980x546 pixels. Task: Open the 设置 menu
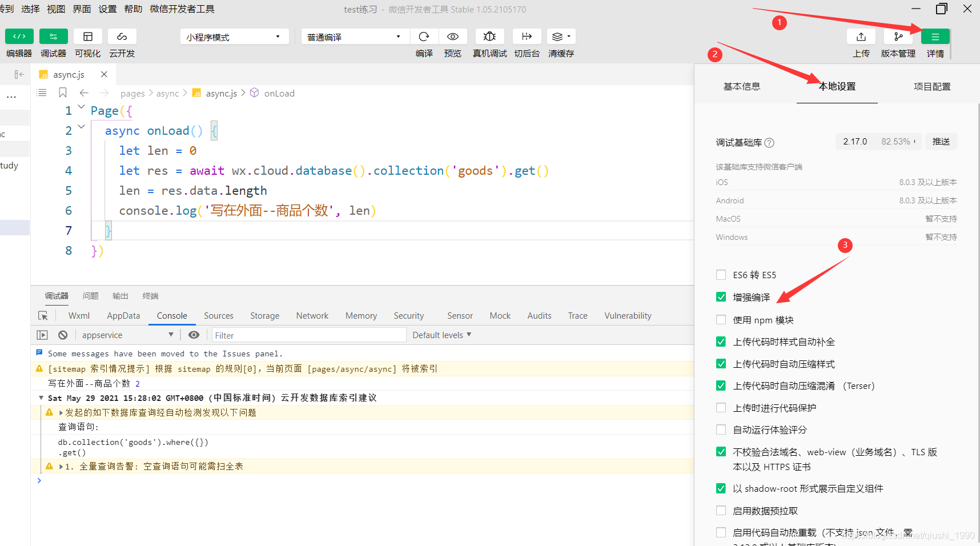(x=107, y=9)
